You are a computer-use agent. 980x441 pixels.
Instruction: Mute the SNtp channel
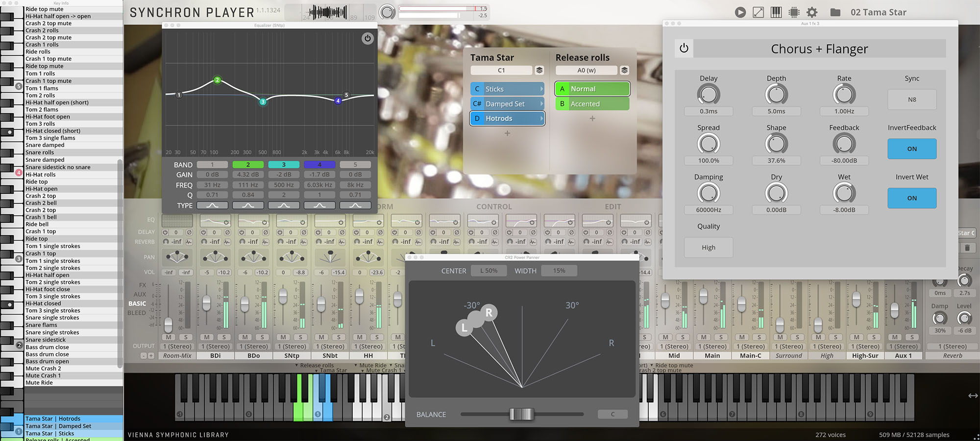point(283,337)
